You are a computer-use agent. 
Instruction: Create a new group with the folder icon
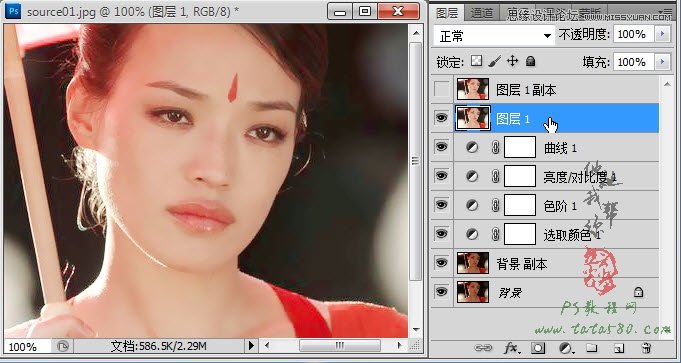point(592,348)
